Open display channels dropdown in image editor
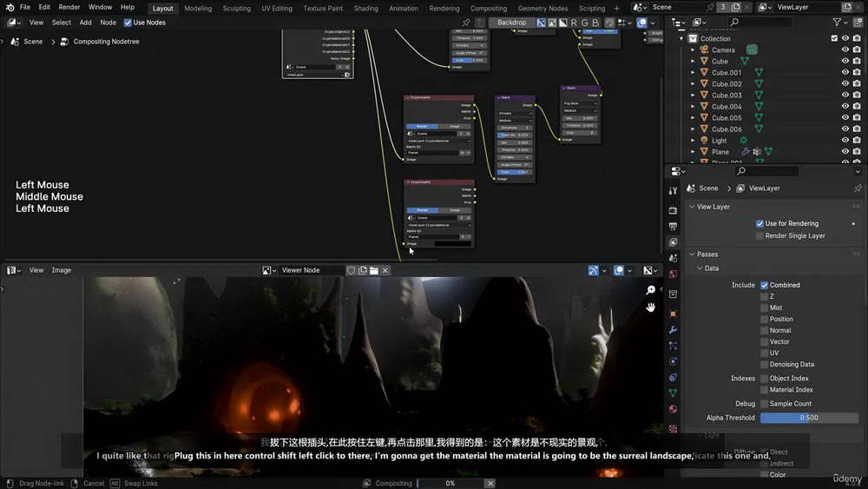Image resolution: width=868 pixels, height=489 pixels. [650, 270]
